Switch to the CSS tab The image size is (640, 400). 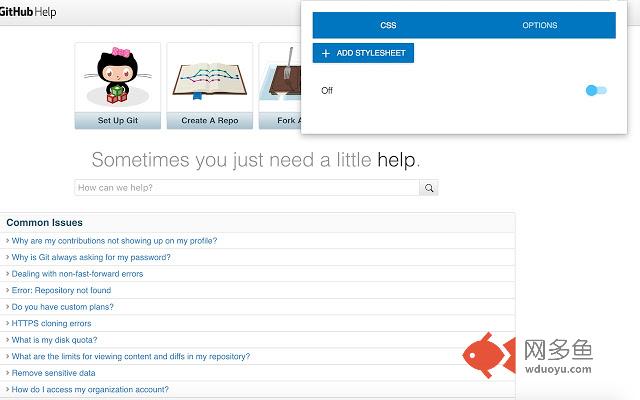(x=388, y=25)
